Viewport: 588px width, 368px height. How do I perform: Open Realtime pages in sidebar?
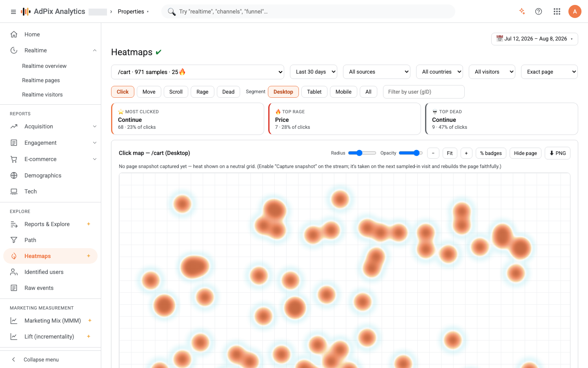tap(41, 80)
